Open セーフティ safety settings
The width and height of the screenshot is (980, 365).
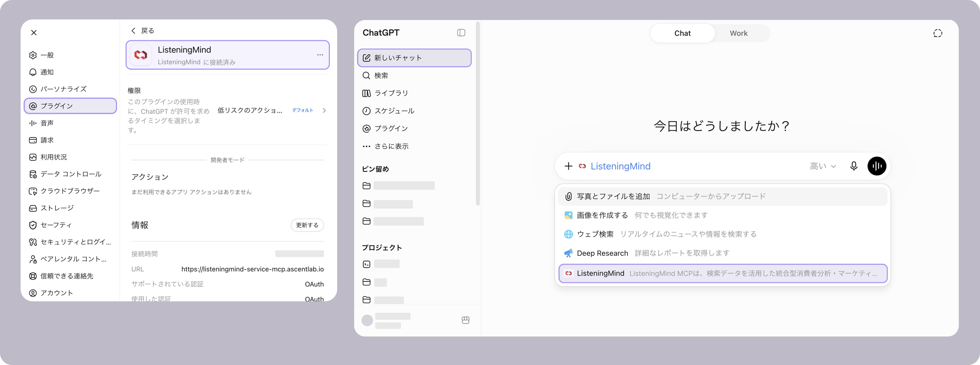click(x=70, y=225)
